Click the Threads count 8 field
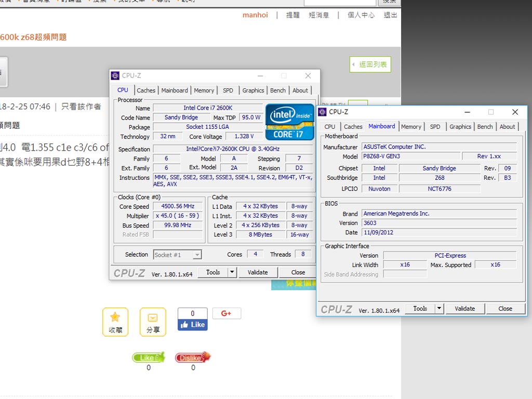The width and height of the screenshot is (532, 399). click(303, 254)
